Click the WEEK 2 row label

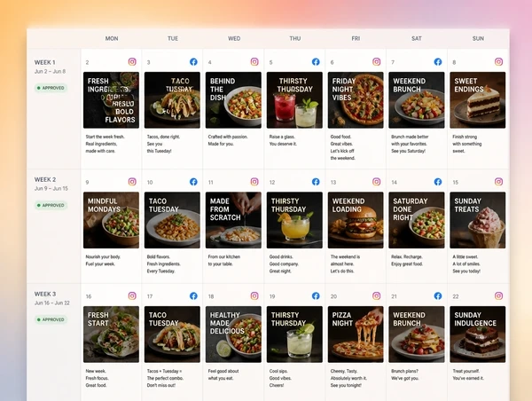(45, 179)
